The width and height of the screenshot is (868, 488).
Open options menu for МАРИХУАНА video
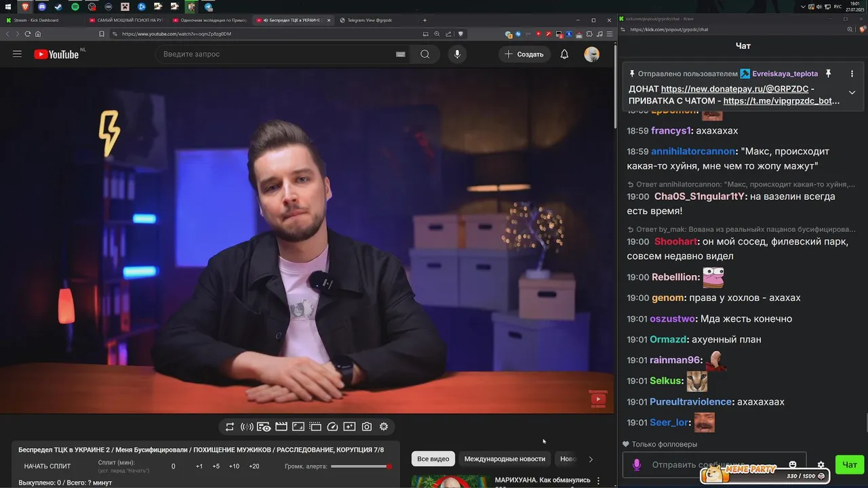click(598, 481)
